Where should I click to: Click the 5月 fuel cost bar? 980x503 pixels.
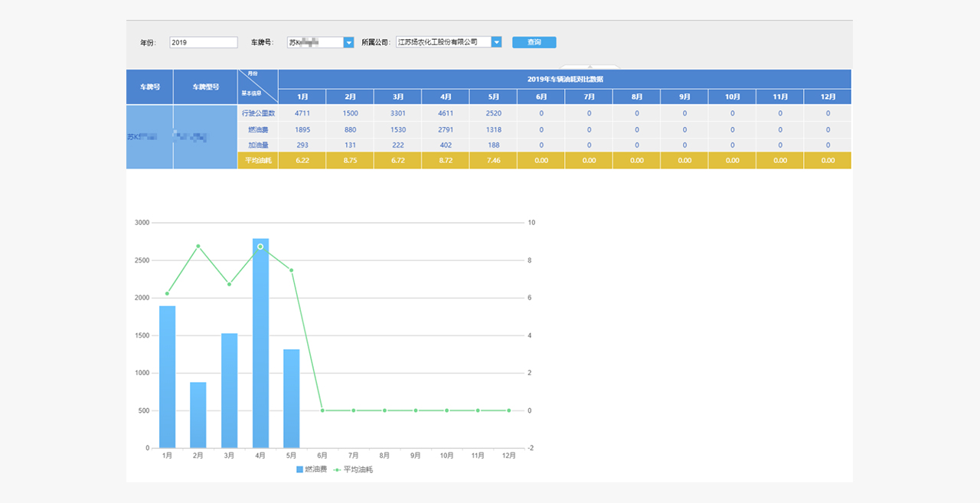point(292,399)
